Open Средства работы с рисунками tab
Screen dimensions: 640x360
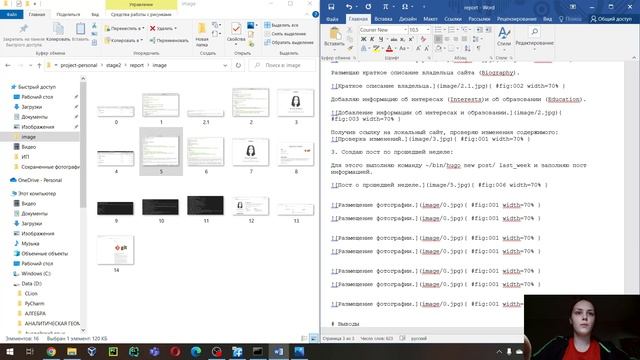141,14
